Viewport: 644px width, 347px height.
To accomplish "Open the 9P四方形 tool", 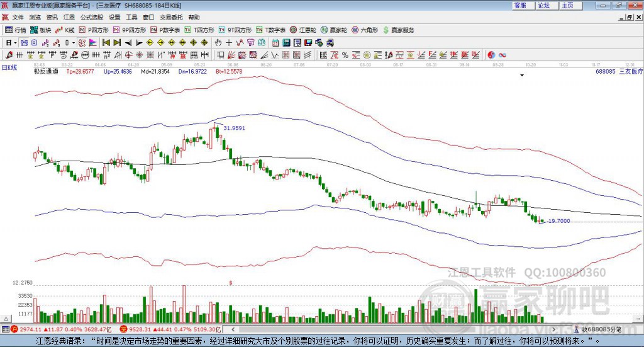I will [x=130, y=30].
